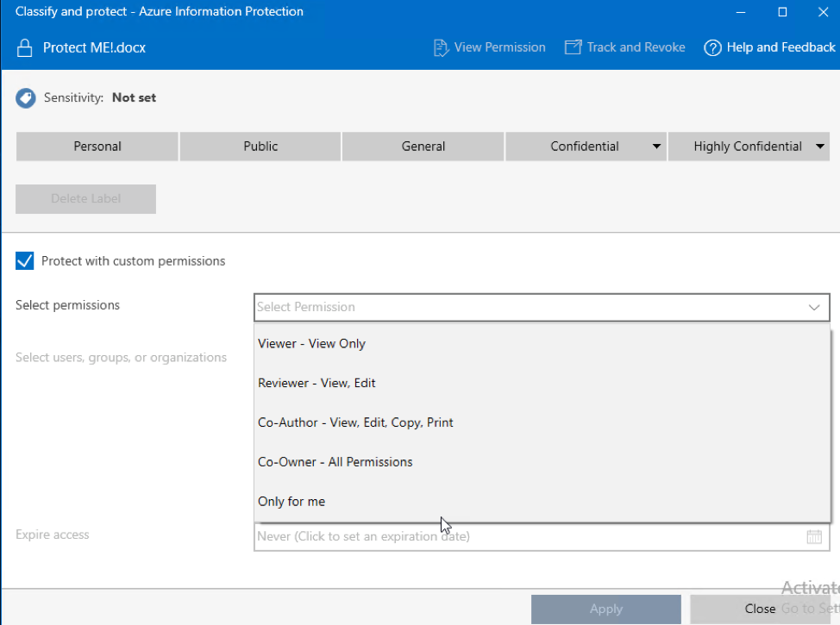Viewport: 840px width, 625px height.
Task: Click the Apply button
Action: pyautogui.click(x=606, y=609)
